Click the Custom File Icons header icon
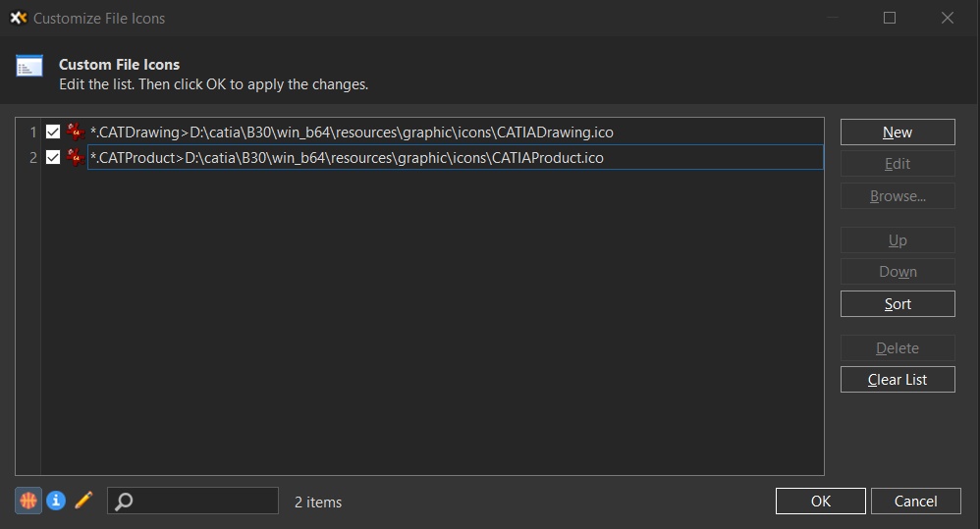 coord(29,66)
